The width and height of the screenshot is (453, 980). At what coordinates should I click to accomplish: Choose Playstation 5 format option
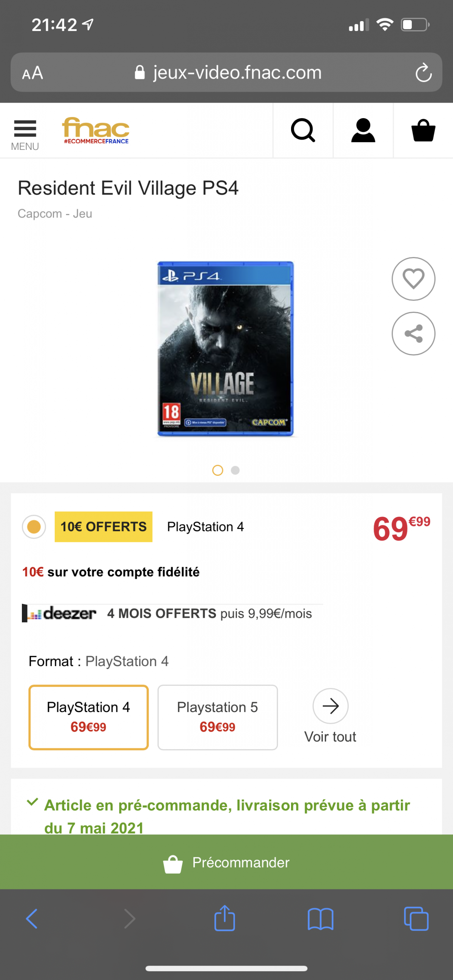tap(217, 717)
